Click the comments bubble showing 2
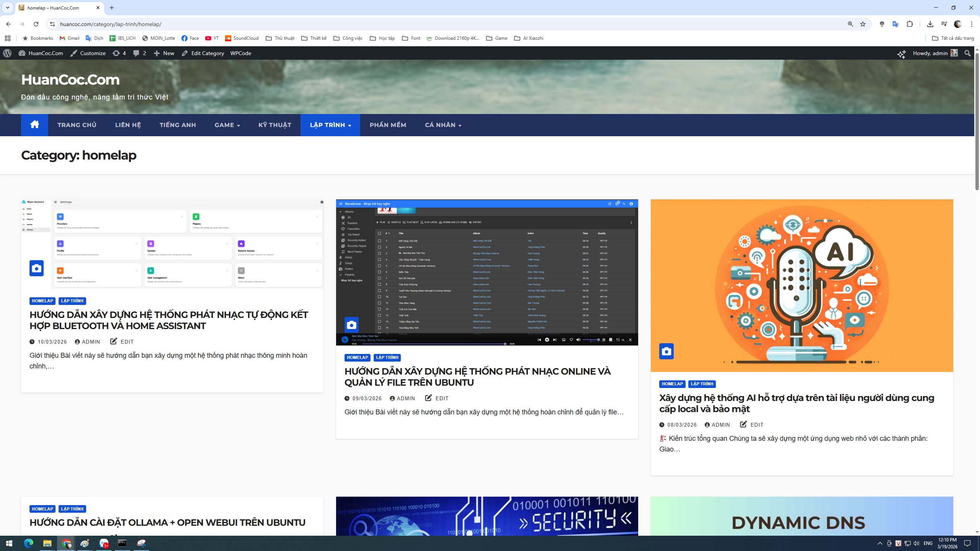This screenshot has height=551, width=980. pyautogui.click(x=139, y=53)
